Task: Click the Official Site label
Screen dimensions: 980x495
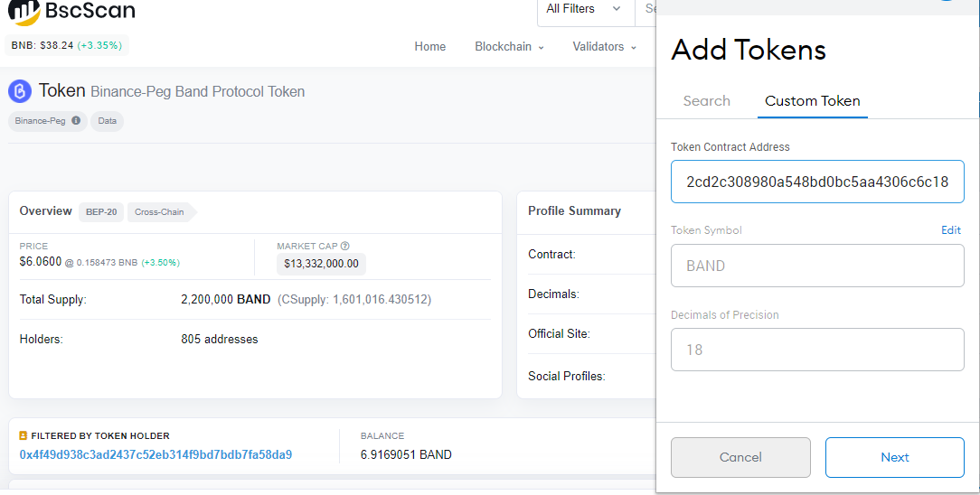Action: pos(559,334)
